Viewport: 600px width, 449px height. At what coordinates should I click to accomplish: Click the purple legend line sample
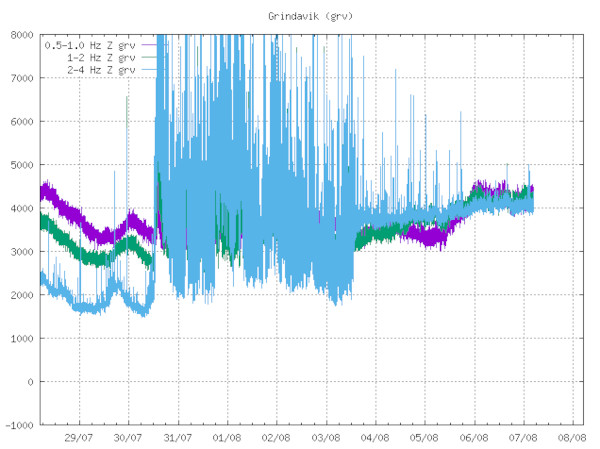(x=151, y=45)
